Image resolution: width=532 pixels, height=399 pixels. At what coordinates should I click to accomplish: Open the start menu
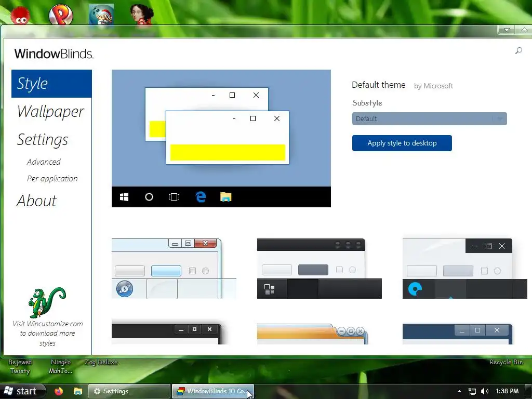click(x=22, y=391)
